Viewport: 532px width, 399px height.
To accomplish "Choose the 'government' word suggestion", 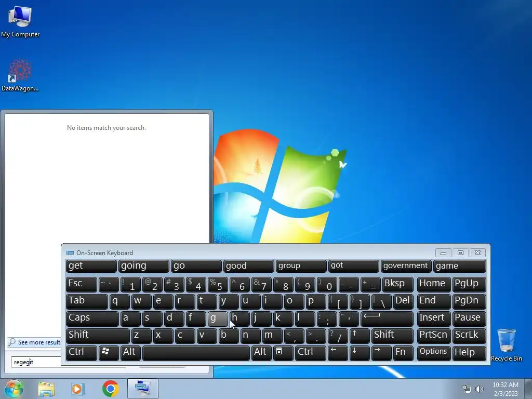I will pos(406,266).
